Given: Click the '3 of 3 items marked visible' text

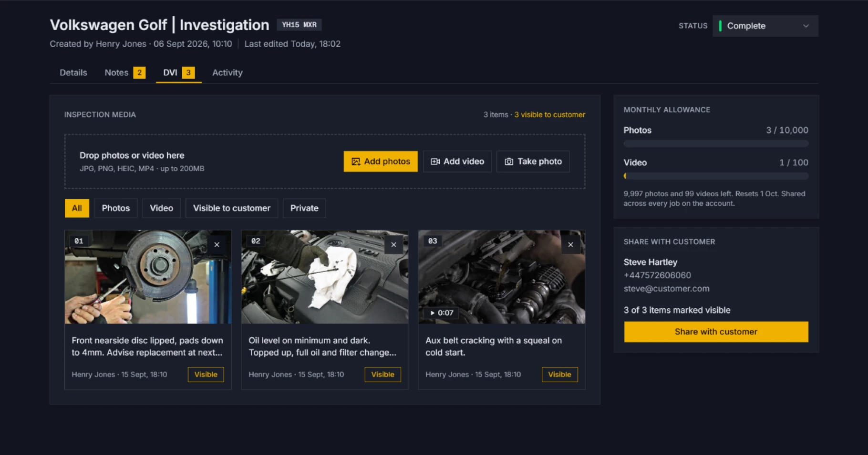Looking at the screenshot, I should 677,310.
